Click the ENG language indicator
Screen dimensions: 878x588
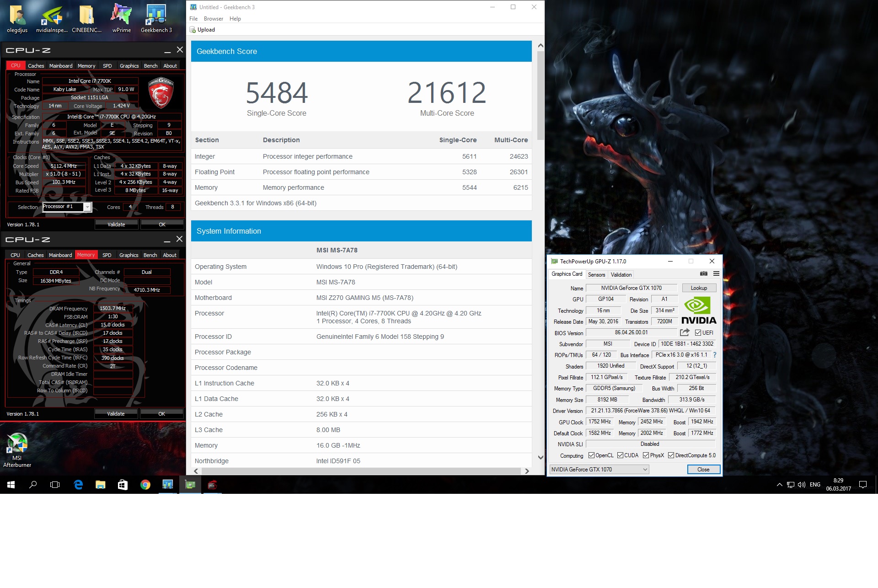click(815, 485)
